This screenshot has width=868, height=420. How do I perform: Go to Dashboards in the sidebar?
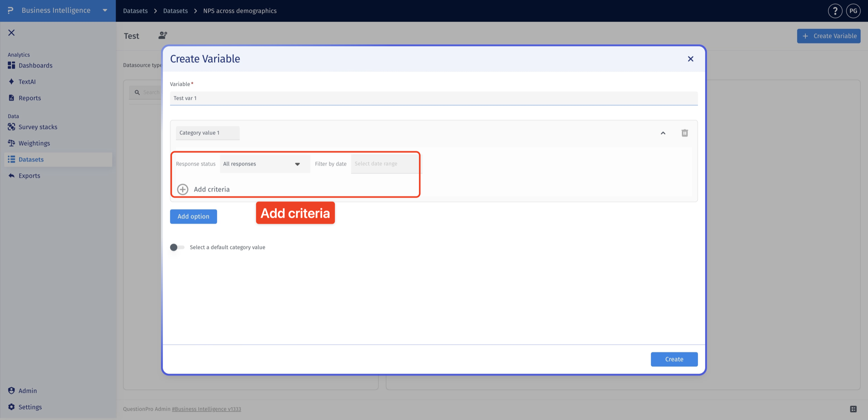(36, 66)
